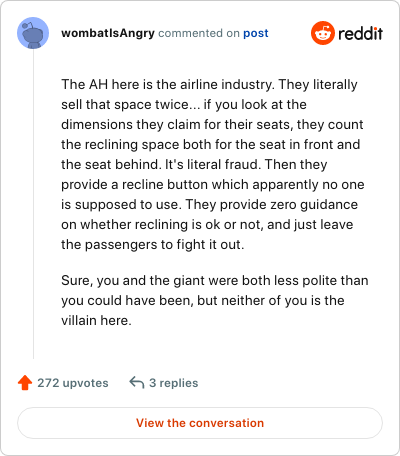Image resolution: width=400 pixels, height=456 pixels.
Task: Click the phrase "It's literal fraud"
Action: pyautogui.click(x=212, y=165)
